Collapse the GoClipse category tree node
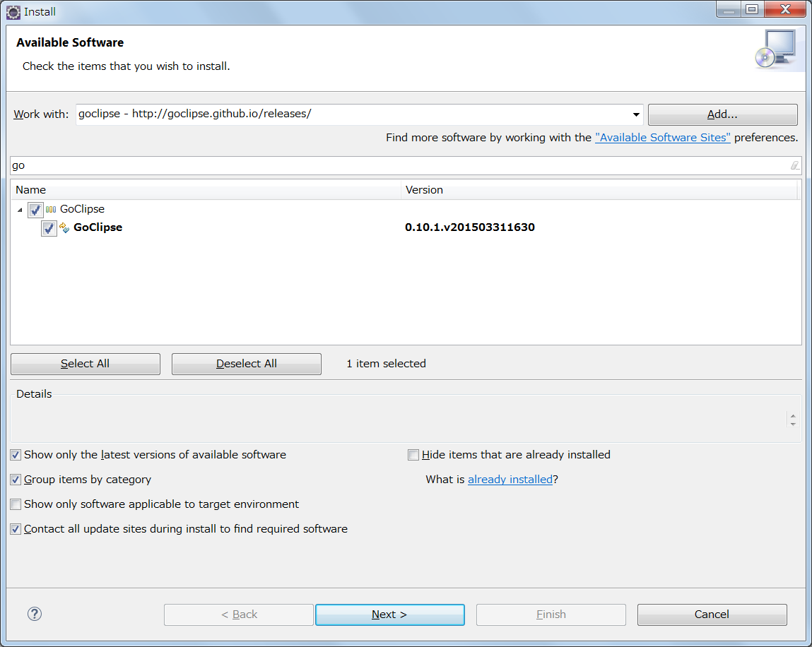Screen dimensions: 812x647 [19, 209]
